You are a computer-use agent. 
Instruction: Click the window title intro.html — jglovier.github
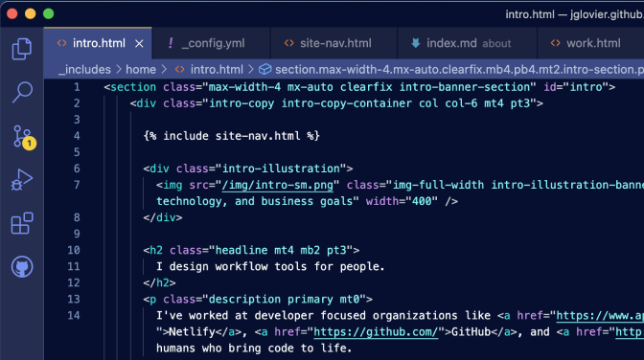pyautogui.click(x=574, y=14)
